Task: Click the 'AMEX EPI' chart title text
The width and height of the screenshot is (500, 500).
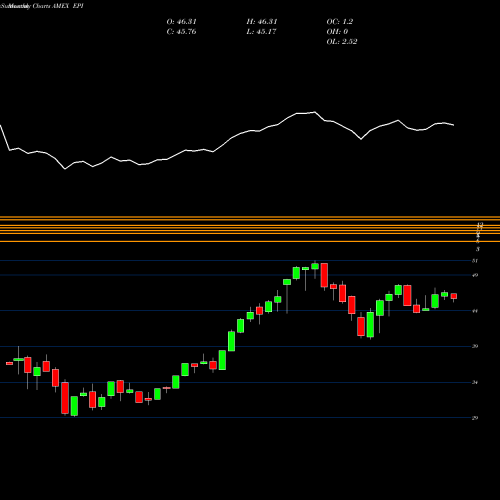Action: click(67, 6)
